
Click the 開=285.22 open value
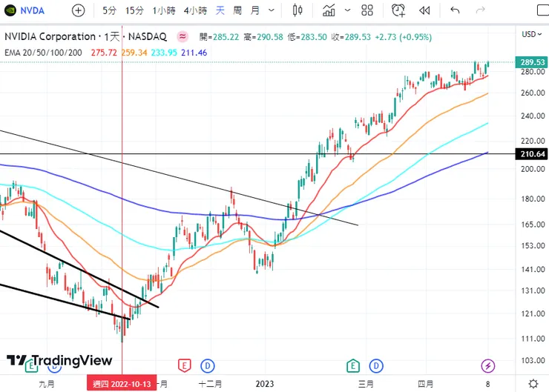219,37
